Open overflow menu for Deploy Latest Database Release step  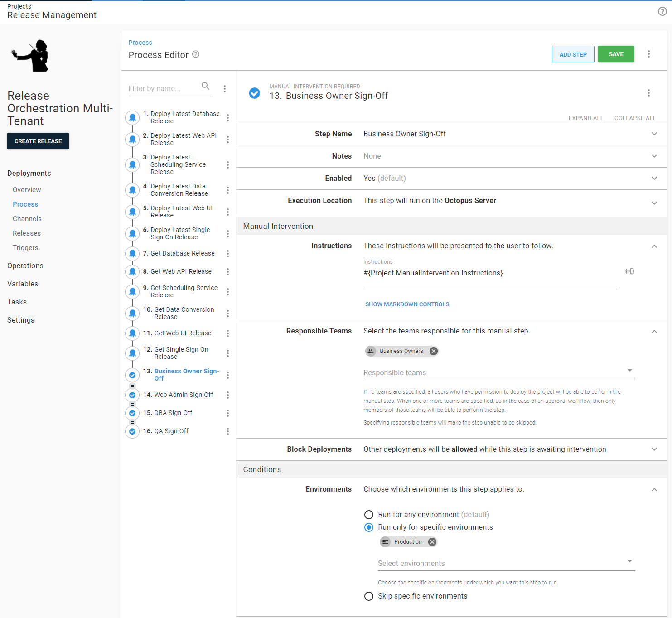coord(228,117)
